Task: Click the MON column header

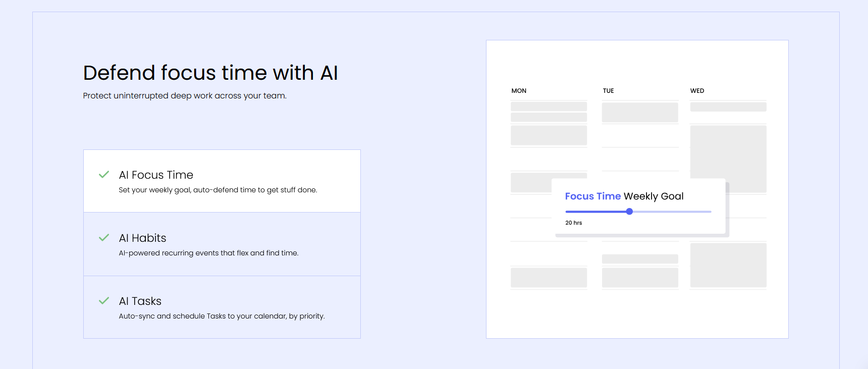Action: tap(519, 91)
